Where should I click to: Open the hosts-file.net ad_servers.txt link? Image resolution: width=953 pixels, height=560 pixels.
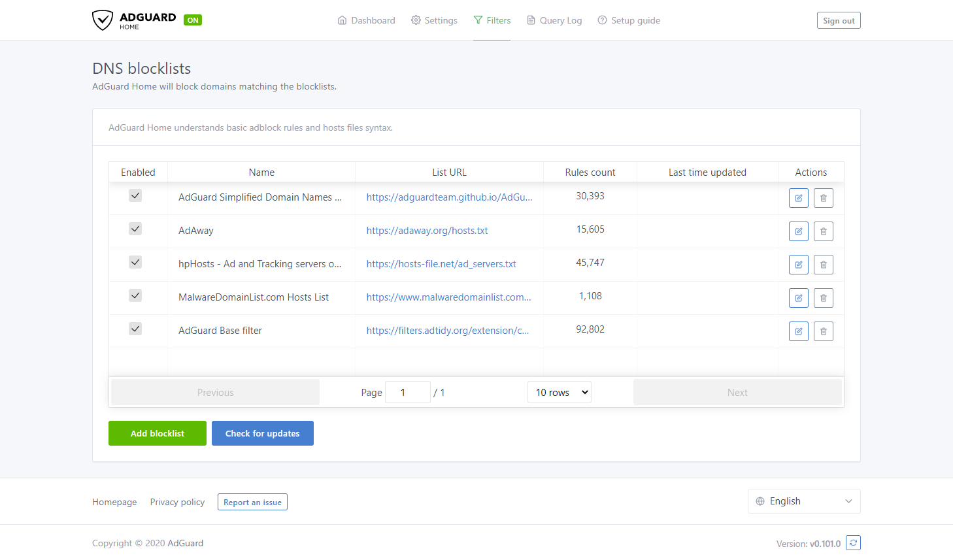point(441,264)
